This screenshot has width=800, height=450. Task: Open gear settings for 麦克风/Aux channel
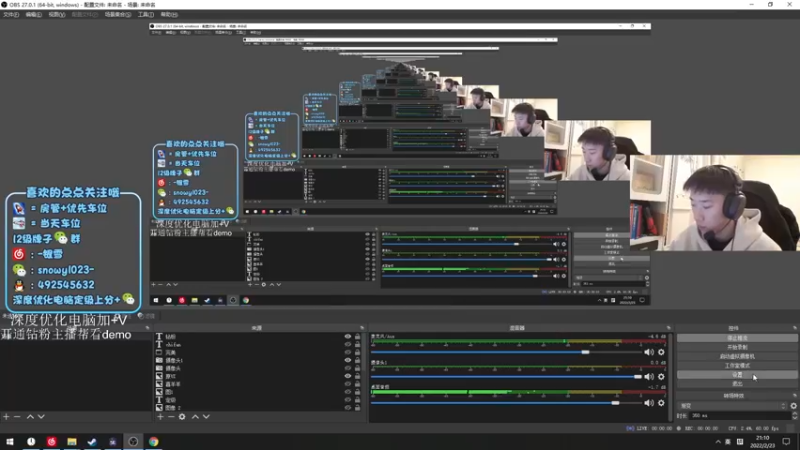[661, 352]
